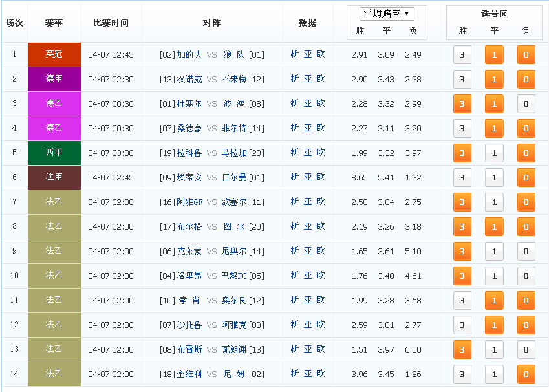Viewport: 549px width, 392px height.
Task: Select loss (0) for match 3 杜塞尔 vs 波鸿
Action: pyautogui.click(x=526, y=103)
